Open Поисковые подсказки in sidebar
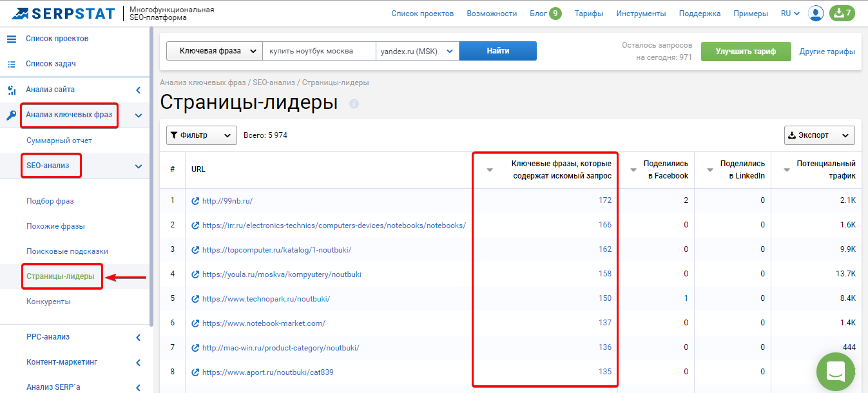Viewport: 868px width, 393px height. click(67, 251)
